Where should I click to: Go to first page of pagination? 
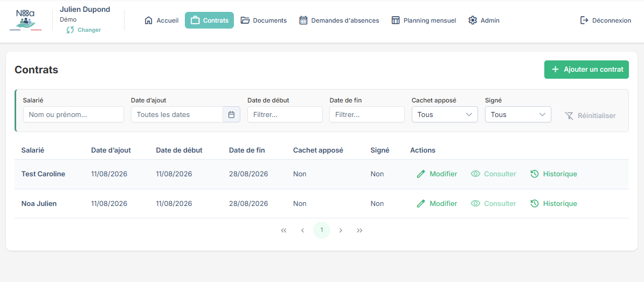coord(283,231)
